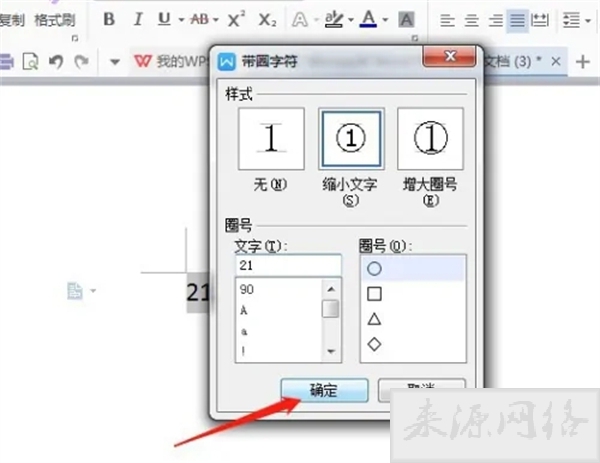Screen dimensions: 600x463
Task: Apply subscript X₂ formatting
Action: coord(267,20)
